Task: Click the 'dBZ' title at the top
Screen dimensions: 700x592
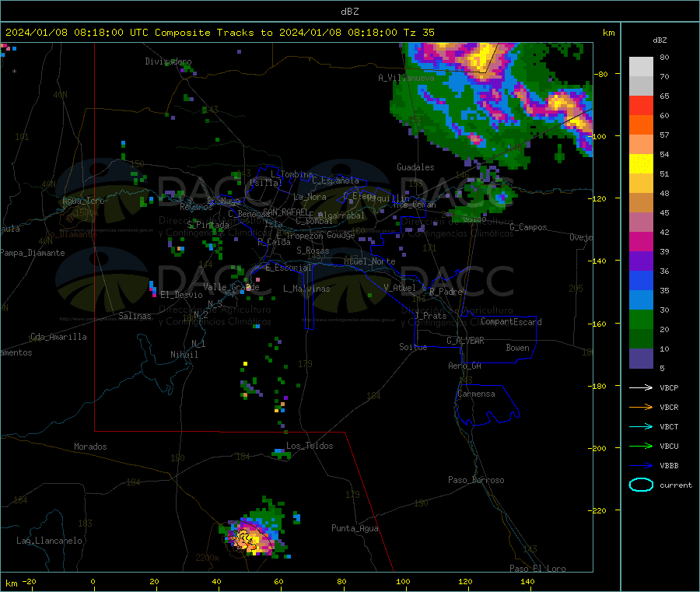Action: (349, 12)
